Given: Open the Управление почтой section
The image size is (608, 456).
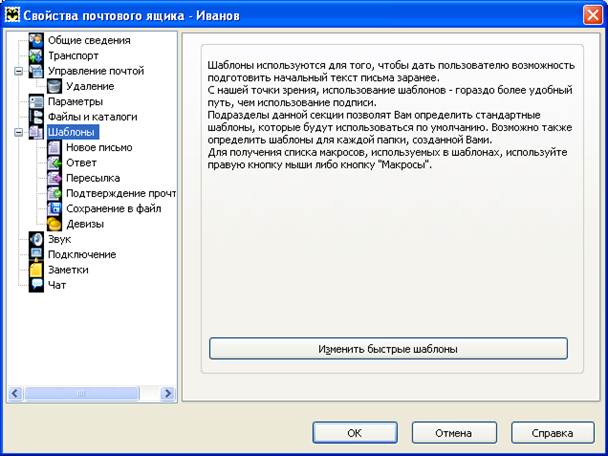Looking at the screenshot, I should (x=96, y=71).
